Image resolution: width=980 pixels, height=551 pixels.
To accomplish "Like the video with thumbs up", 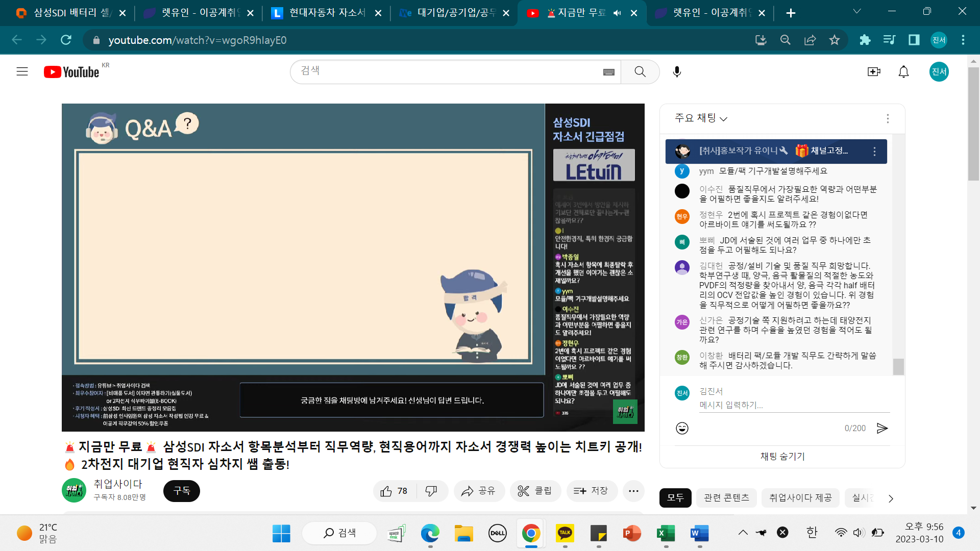I will tap(395, 491).
